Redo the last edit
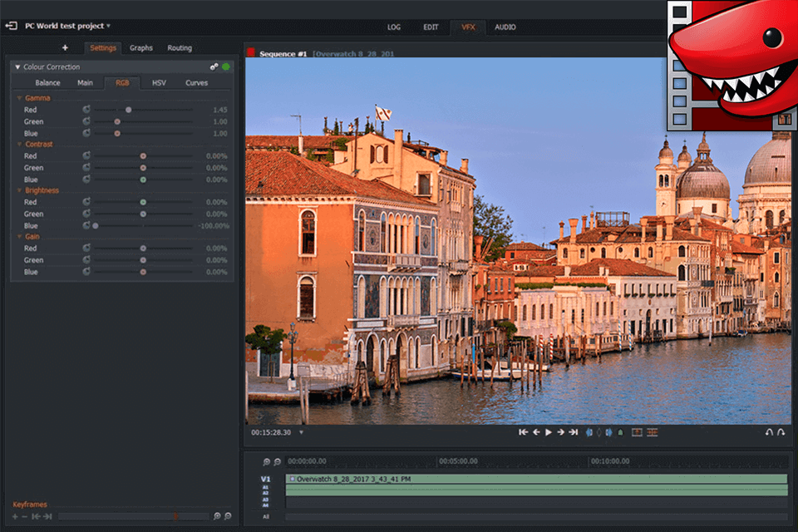The image size is (798, 532). coord(781,432)
